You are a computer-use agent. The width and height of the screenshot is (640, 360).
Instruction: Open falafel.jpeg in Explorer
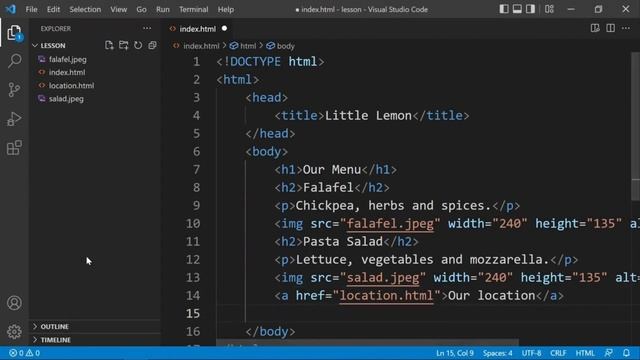[x=67, y=59]
